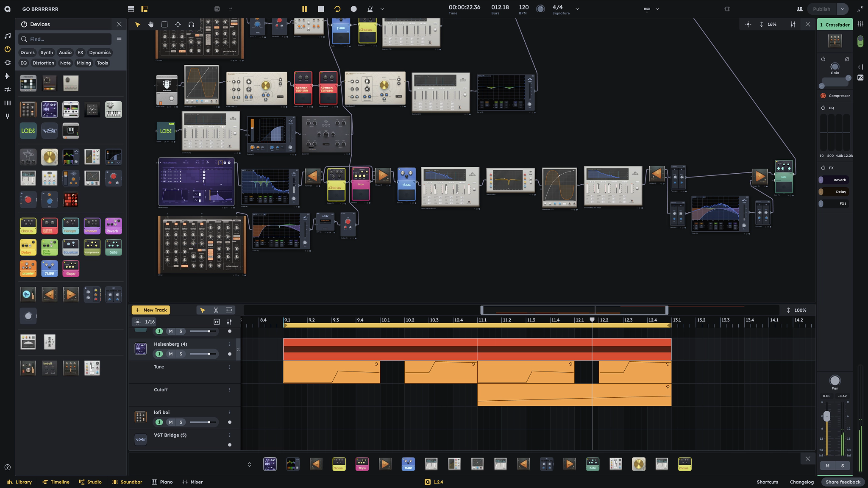Select the Slope pedal in device list
Viewport: 868px width, 488px height.
pyautogui.click(x=70, y=269)
